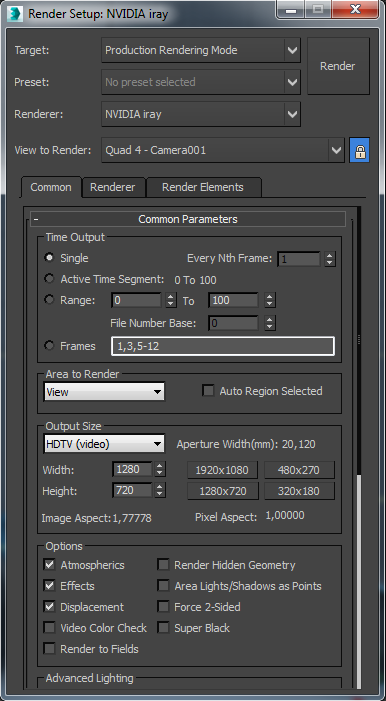Click the Width field showing 1280
386x701 pixels.
[132, 469]
